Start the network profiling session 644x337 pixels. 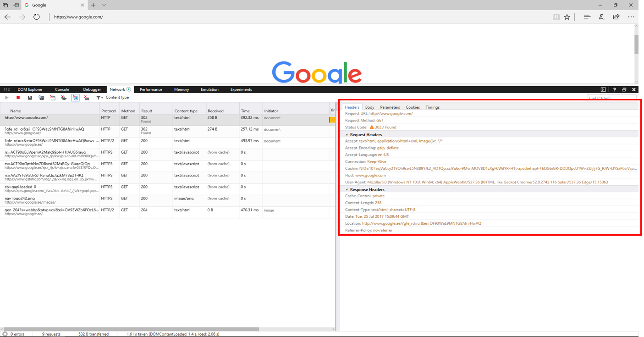[6, 98]
